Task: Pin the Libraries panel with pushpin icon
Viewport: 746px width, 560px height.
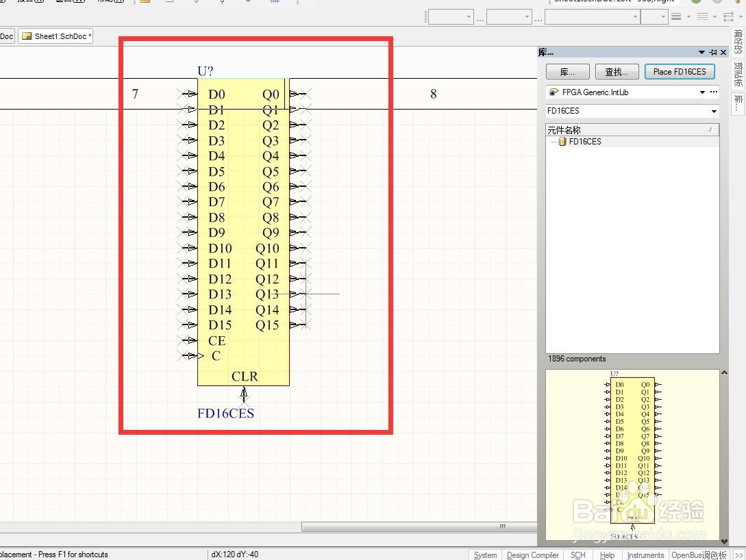Action: pos(712,52)
